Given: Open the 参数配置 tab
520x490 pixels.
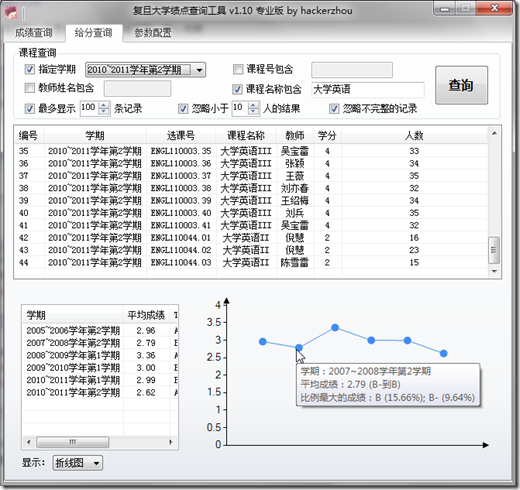Looking at the screenshot, I should 153,33.
